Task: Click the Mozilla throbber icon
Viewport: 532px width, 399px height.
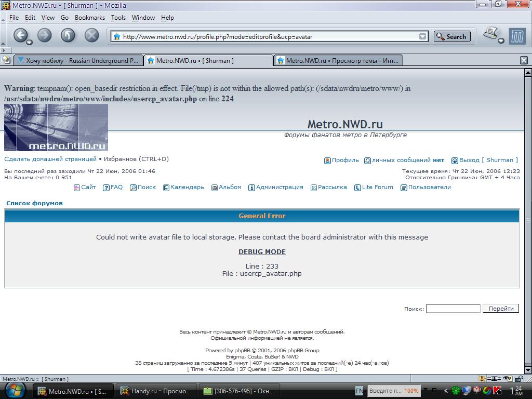Action: [517, 36]
